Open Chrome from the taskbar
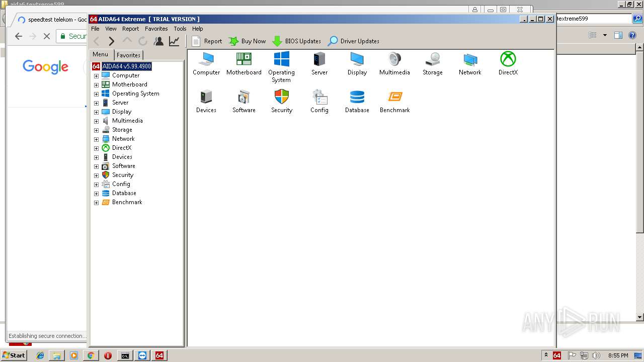This screenshot has width=644, height=362. (x=91, y=355)
